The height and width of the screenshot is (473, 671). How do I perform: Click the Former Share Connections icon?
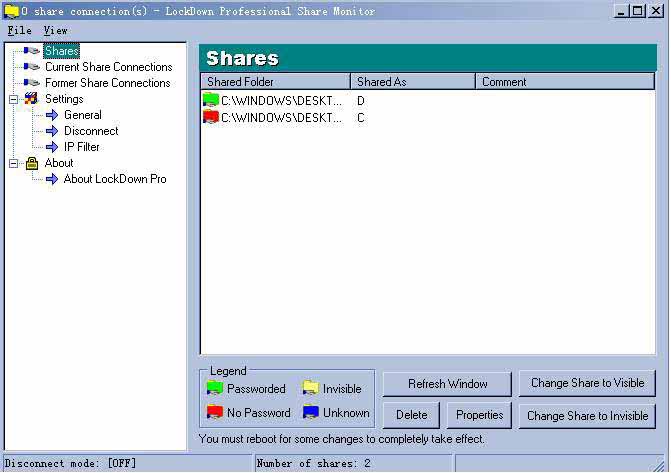pos(31,83)
